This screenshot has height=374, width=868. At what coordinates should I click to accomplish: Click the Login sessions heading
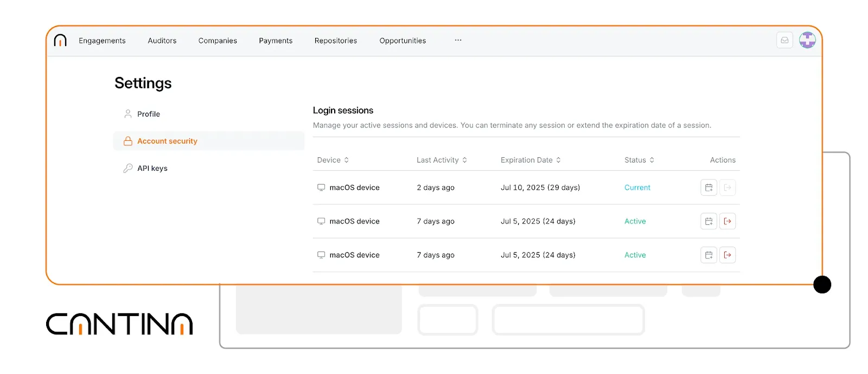point(343,111)
